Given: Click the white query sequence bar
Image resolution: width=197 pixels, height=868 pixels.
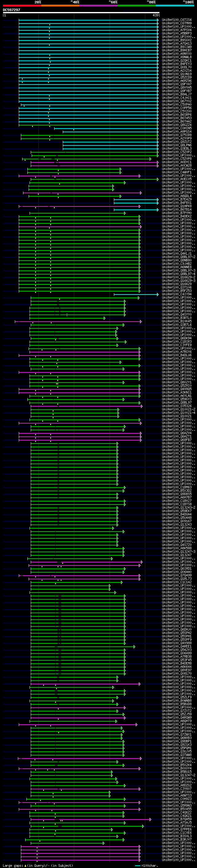Looking at the screenshot, I should 81,13.
